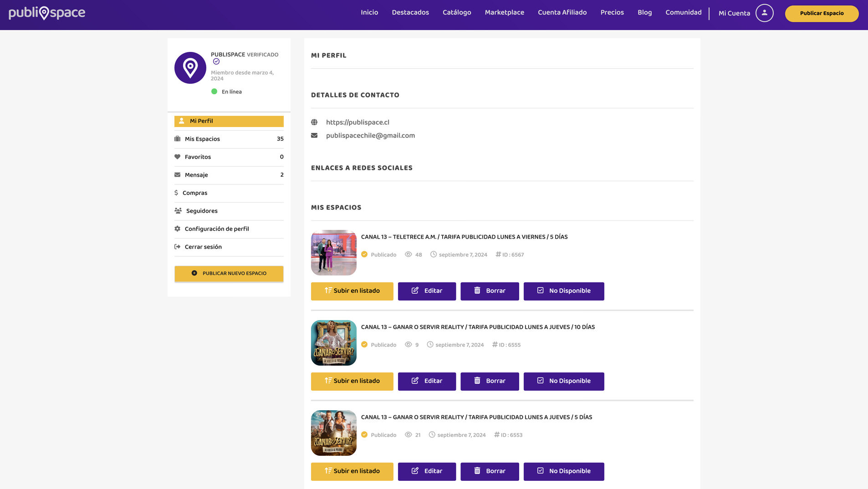Click the verified badge check icon
This screenshot has width=868, height=489.
[216, 61]
